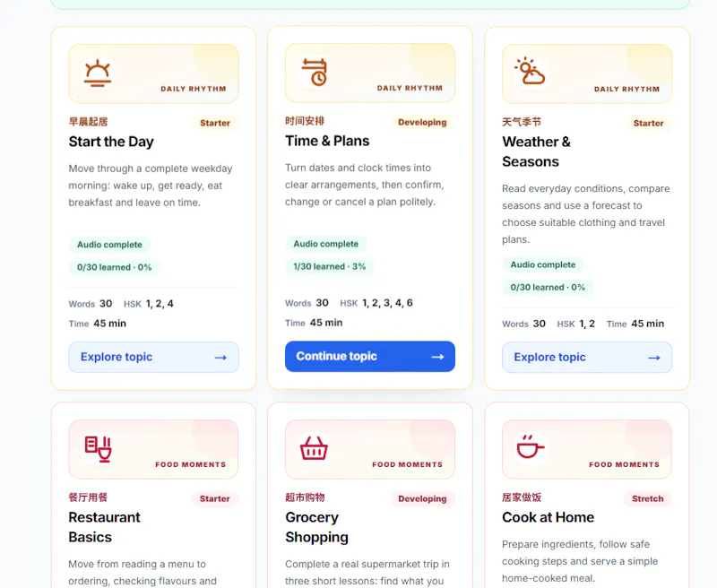Click the sunrise icon on Start the Day card
This screenshot has width=717, height=588.
tap(98, 73)
